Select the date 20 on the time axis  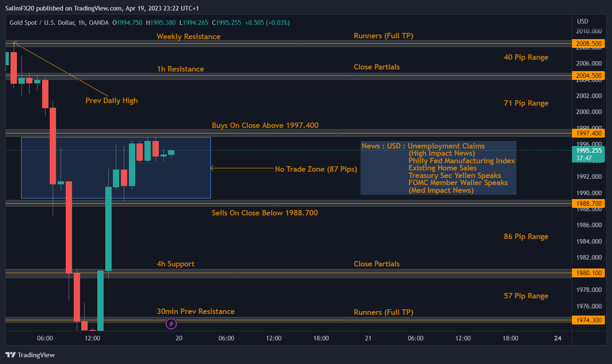coord(179,338)
